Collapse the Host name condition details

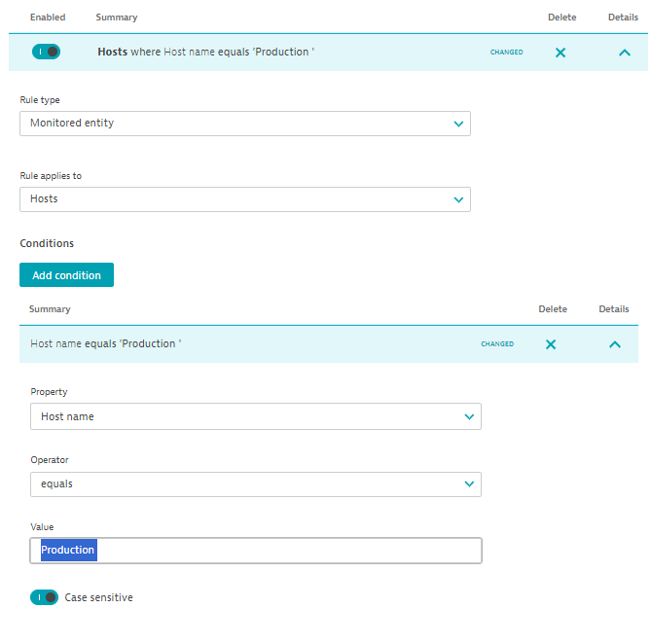[614, 344]
